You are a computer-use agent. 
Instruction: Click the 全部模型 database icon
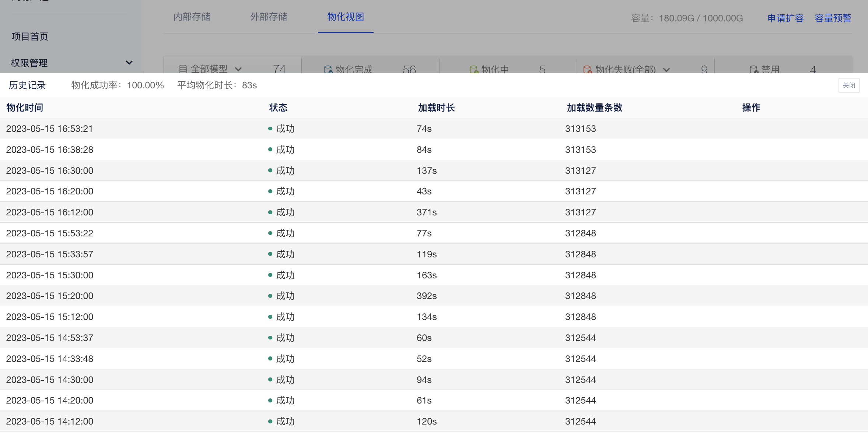tap(182, 69)
